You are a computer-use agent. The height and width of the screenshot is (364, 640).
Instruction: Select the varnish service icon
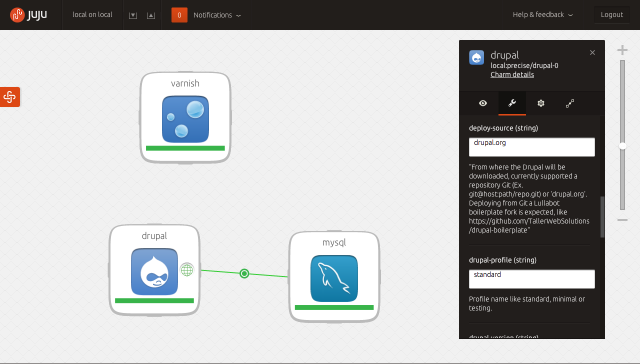pos(185,119)
